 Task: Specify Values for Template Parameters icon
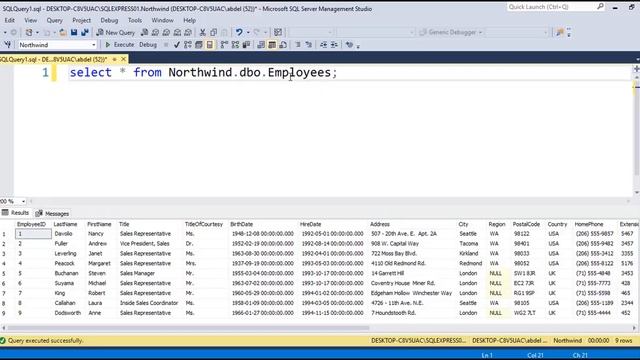click(x=349, y=45)
